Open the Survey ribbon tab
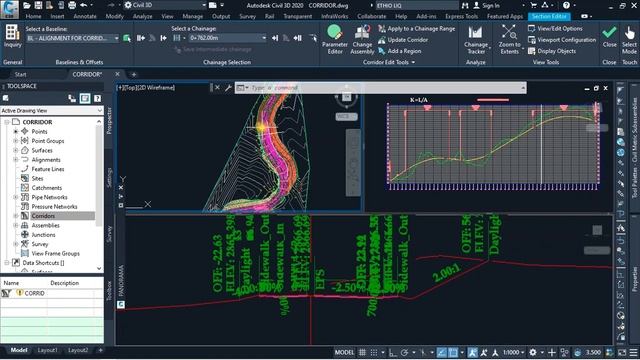 point(247,16)
